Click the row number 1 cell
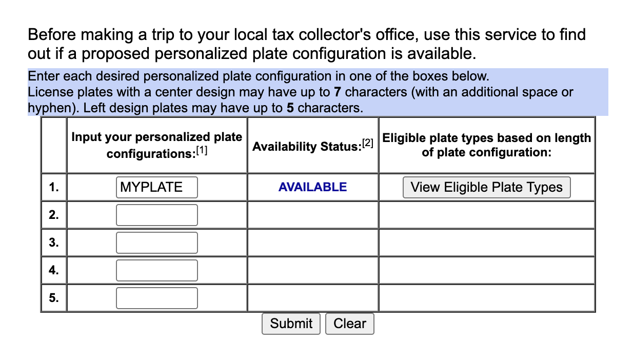Viewport: 633px width, 364px height. click(54, 187)
